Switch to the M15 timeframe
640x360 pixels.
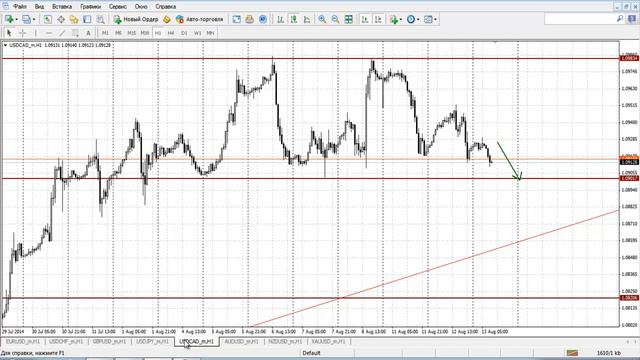(x=131, y=33)
